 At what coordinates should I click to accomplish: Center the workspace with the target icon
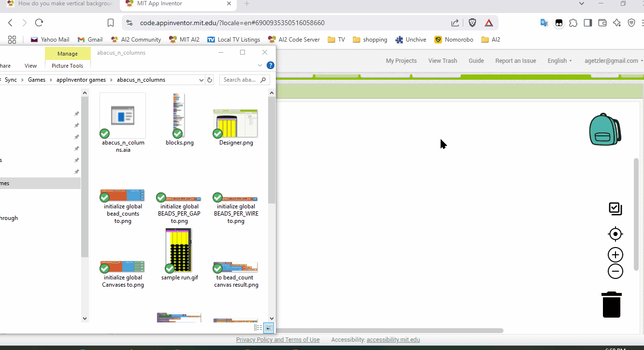(615, 234)
